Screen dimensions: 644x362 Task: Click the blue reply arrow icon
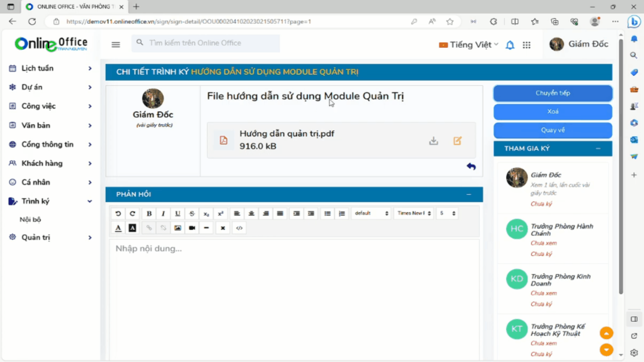pos(471,166)
